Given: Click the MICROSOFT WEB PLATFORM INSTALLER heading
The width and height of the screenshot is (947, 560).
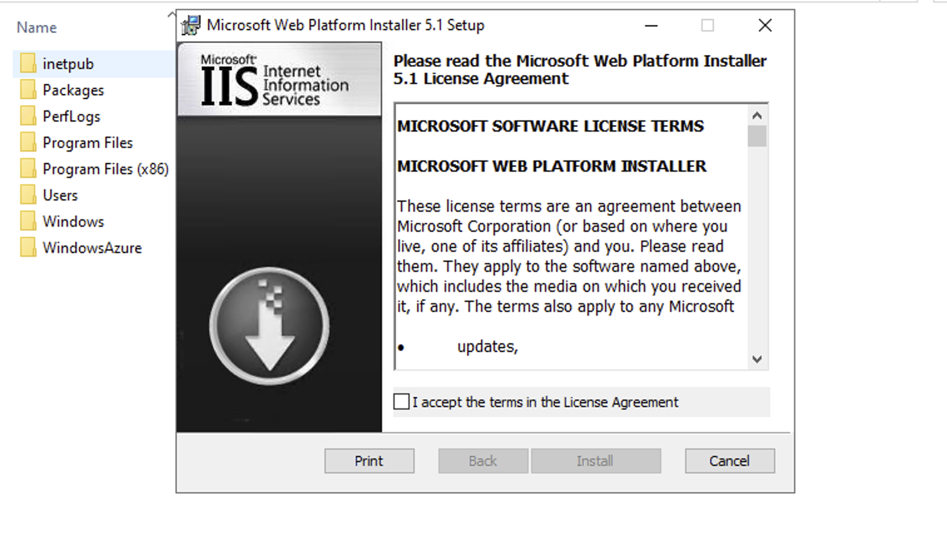Looking at the screenshot, I should click(552, 166).
